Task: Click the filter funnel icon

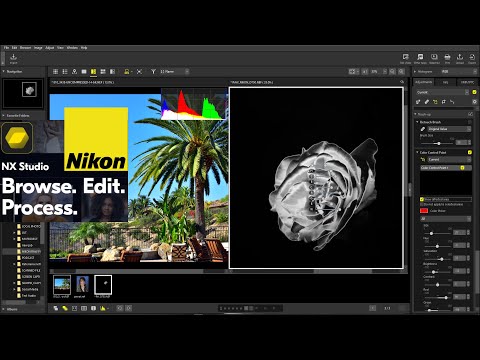Action: tap(153, 72)
